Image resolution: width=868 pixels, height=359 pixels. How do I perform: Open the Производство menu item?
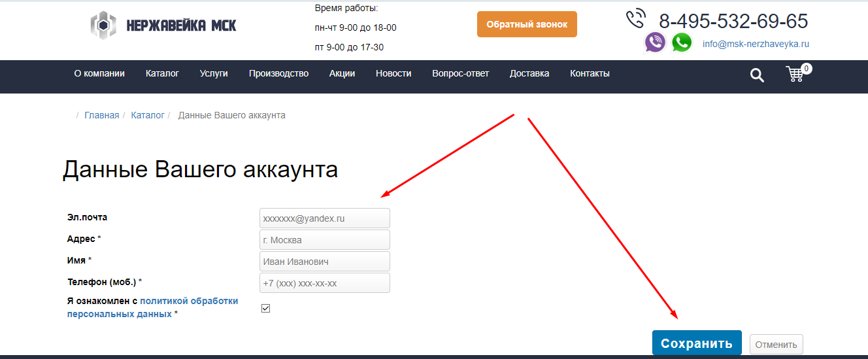(278, 73)
